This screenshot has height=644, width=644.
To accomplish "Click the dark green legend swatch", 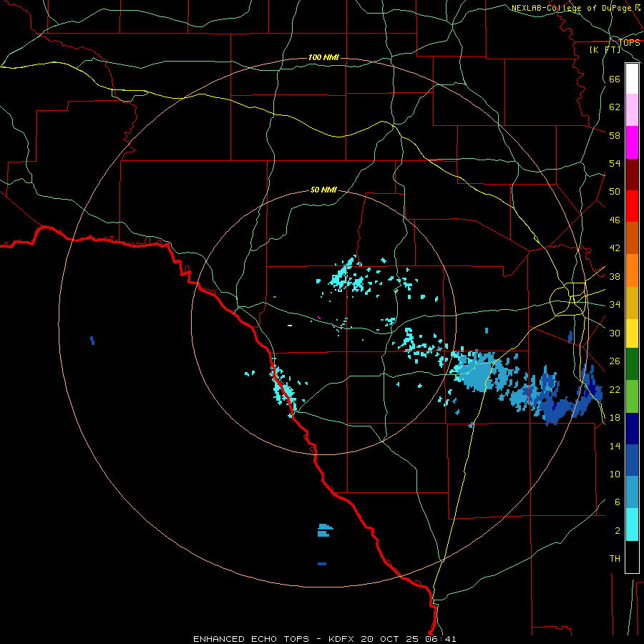I will pyautogui.click(x=632, y=364).
